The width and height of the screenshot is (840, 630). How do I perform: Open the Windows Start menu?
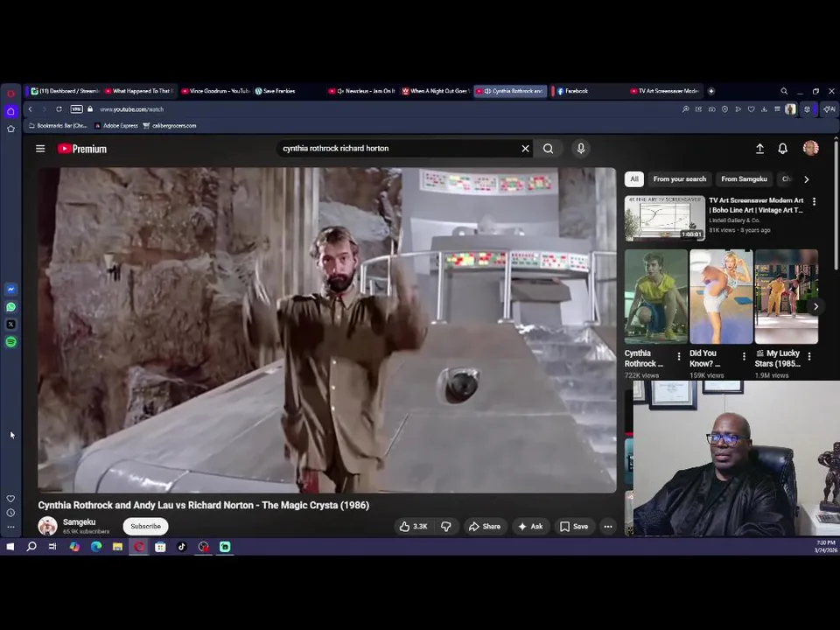pos(10,546)
